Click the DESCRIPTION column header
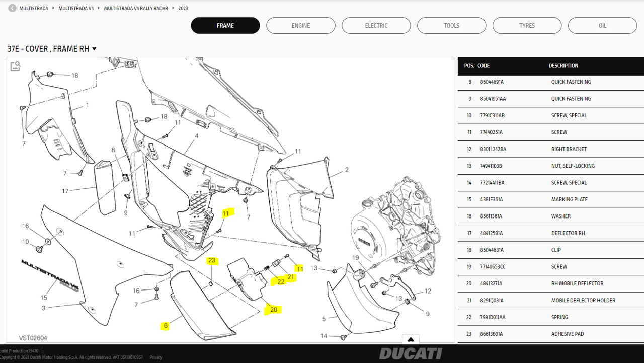The image size is (644, 363). pyautogui.click(x=563, y=66)
